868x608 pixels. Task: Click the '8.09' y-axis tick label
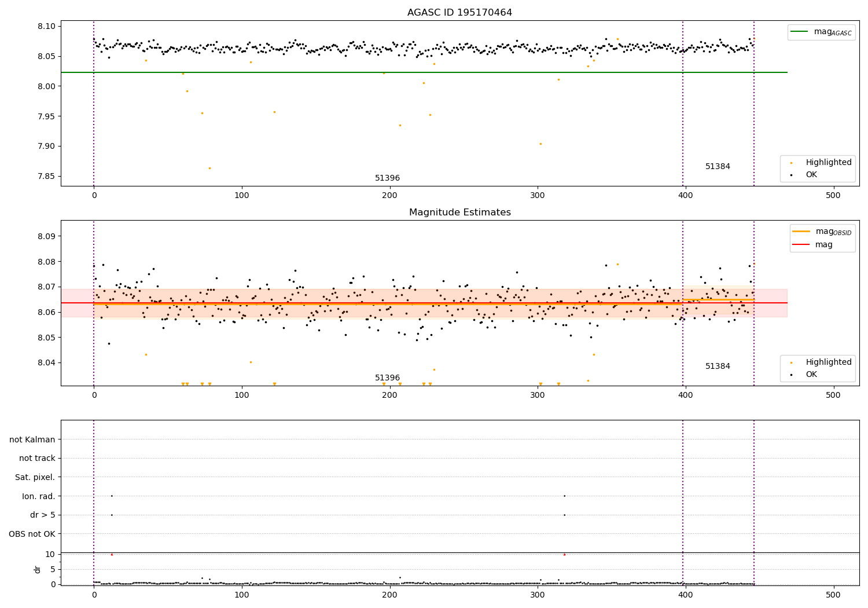click(47, 236)
